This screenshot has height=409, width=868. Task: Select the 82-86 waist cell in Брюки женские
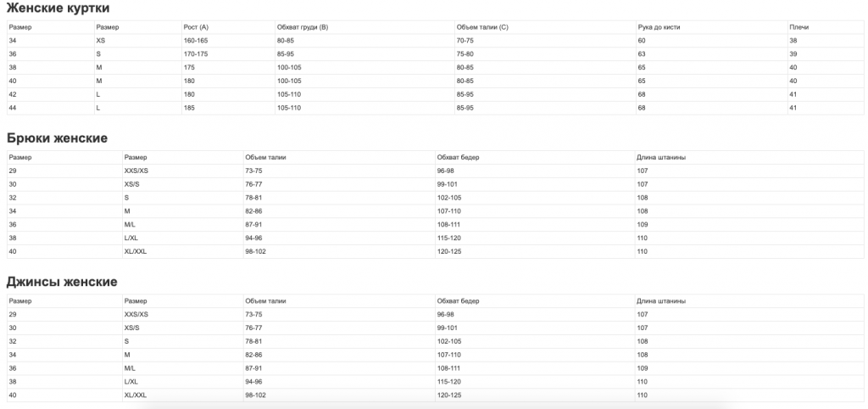(x=253, y=211)
